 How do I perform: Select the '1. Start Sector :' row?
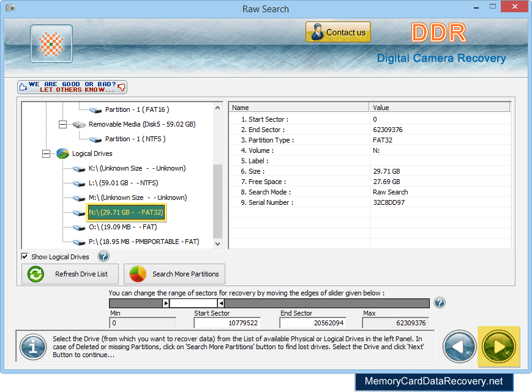[x=370, y=119]
